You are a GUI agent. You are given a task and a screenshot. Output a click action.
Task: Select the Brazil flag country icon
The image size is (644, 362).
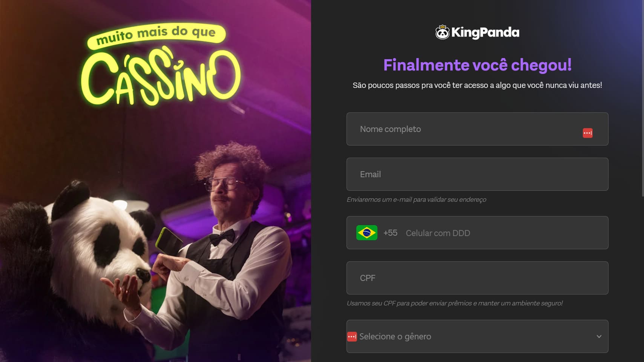[367, 233]
